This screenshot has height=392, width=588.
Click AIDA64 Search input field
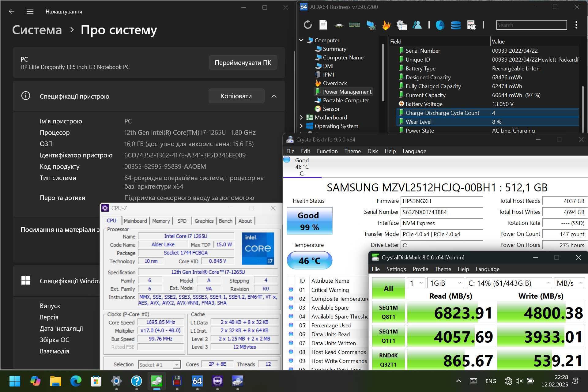tap(531, 25)
